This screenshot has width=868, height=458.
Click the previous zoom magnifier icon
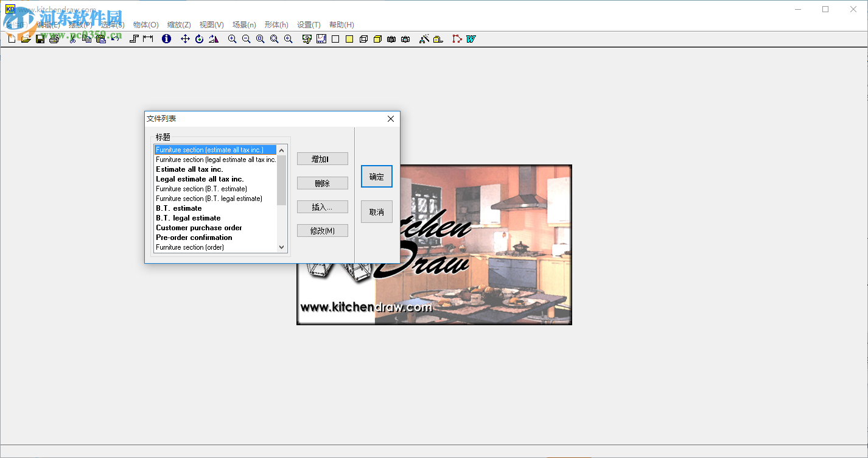coord(288,39)
